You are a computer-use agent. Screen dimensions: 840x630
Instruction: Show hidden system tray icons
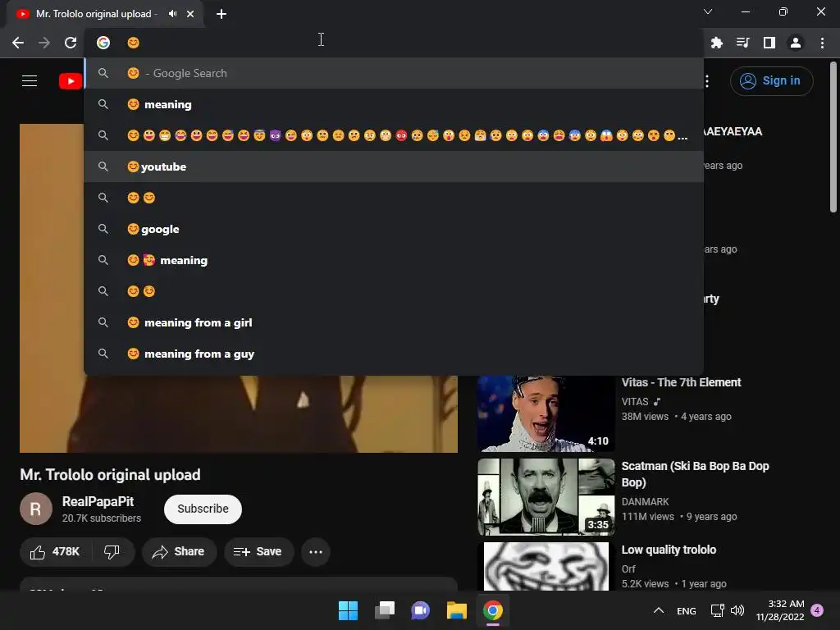[x=659, y=610]
